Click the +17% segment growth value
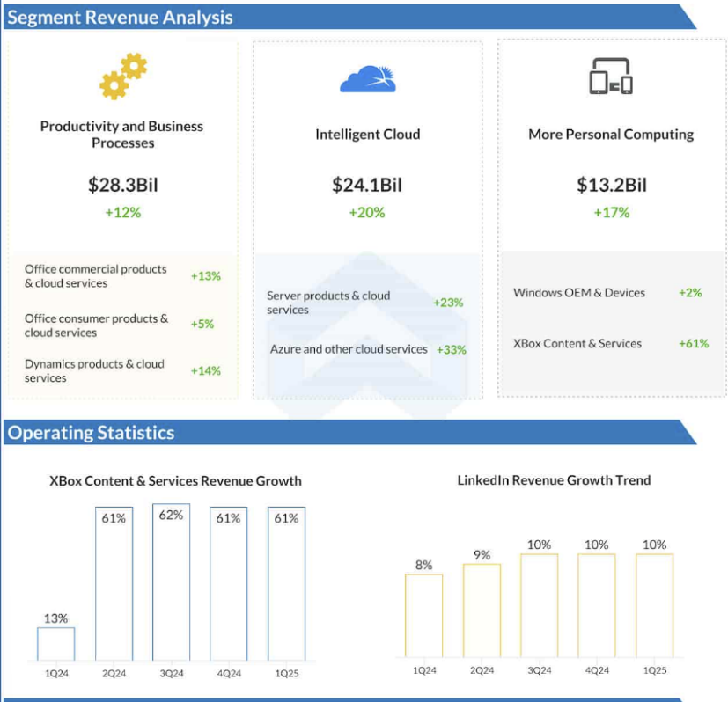Image resolution: width=728 pixels, height=702 pixels. point(612,213)
